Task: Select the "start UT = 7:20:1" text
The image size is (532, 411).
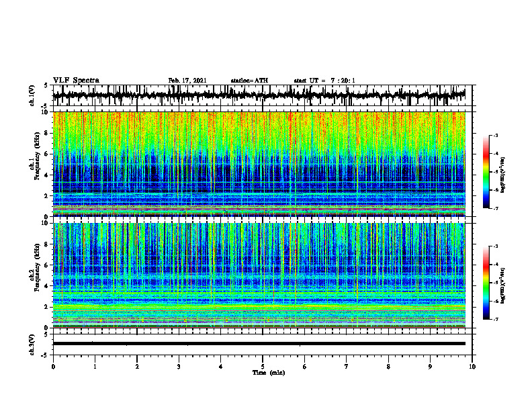Action: click(324, 81)
